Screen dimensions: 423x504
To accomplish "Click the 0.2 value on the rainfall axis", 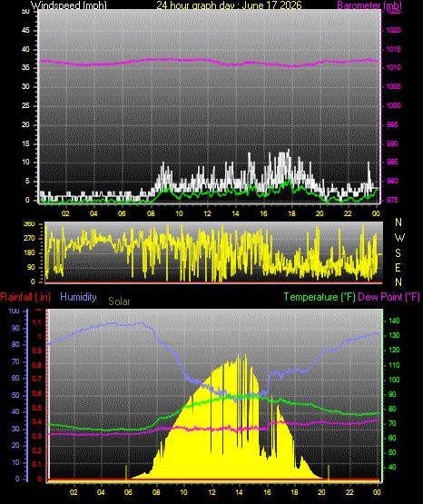I will click(x=37, y=450).
